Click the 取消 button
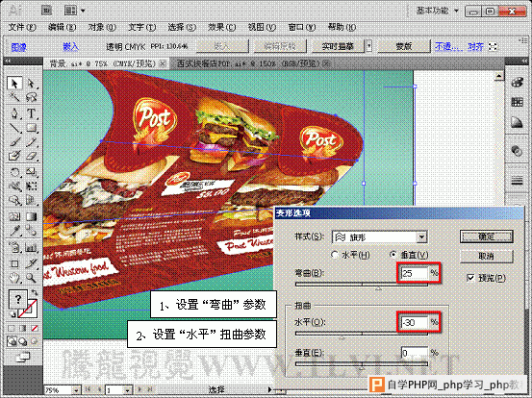The height and width of the screenshot is (398, 532). 486,256
